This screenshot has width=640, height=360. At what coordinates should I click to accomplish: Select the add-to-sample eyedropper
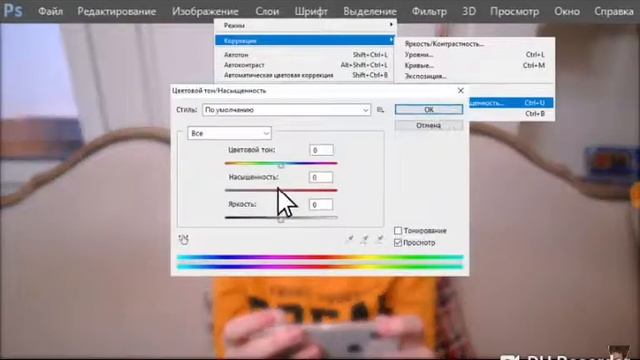[x=364, y=240]
